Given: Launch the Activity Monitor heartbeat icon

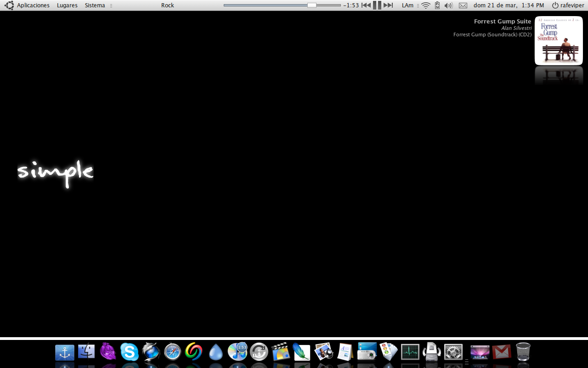Looking at the screenshot, I should click(x=410, y=352).
